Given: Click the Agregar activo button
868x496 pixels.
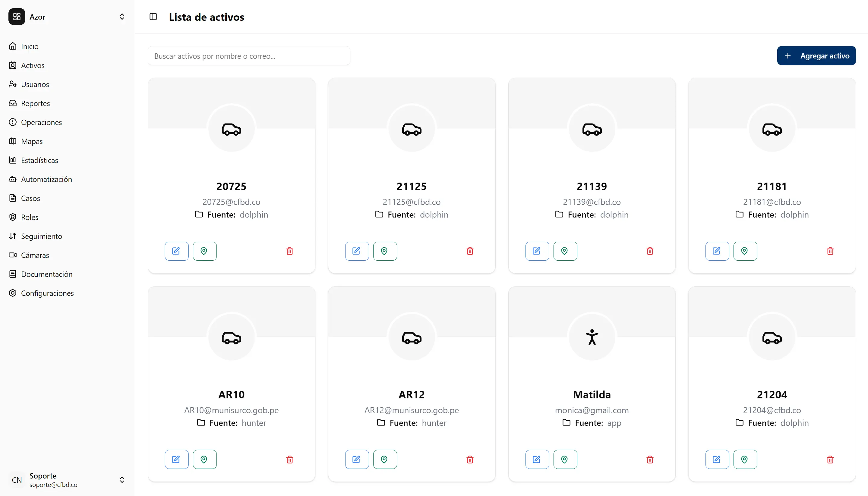Looking at the screenshot, I should [x=816, y=55].
